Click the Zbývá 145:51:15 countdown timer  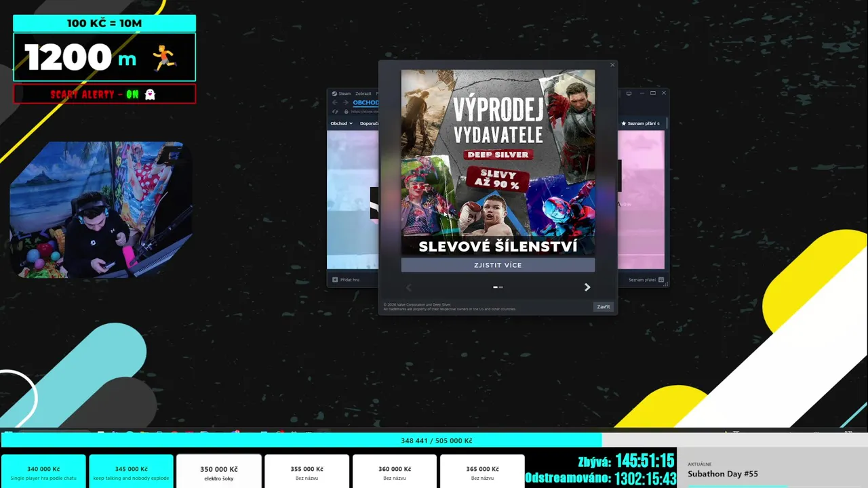pyautogui.click(x=626, y=461)
